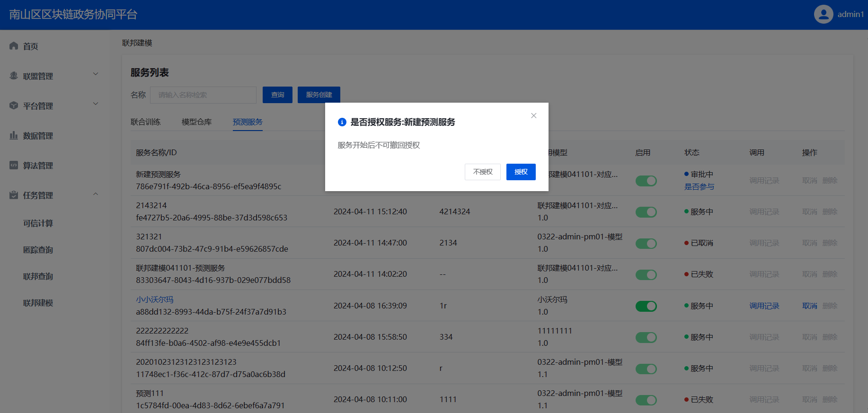
Task: Click the admin1 user avatar icon
Action: coord(824,14)
